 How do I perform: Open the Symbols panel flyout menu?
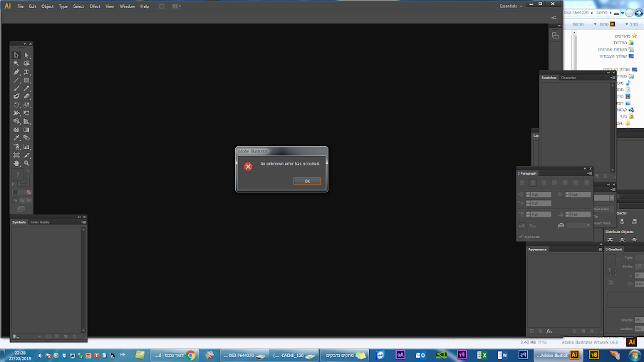[x=83, y=222]
